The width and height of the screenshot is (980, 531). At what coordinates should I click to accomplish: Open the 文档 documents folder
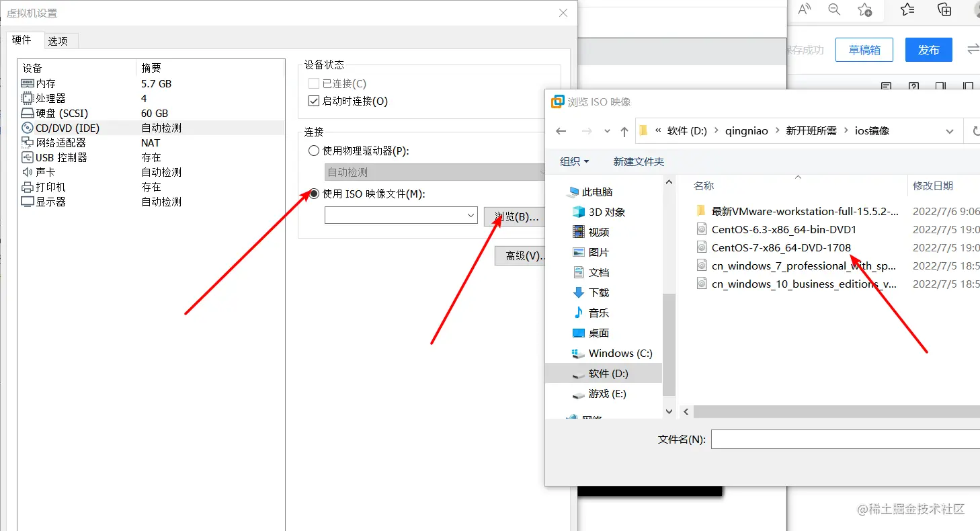point(591,272)
